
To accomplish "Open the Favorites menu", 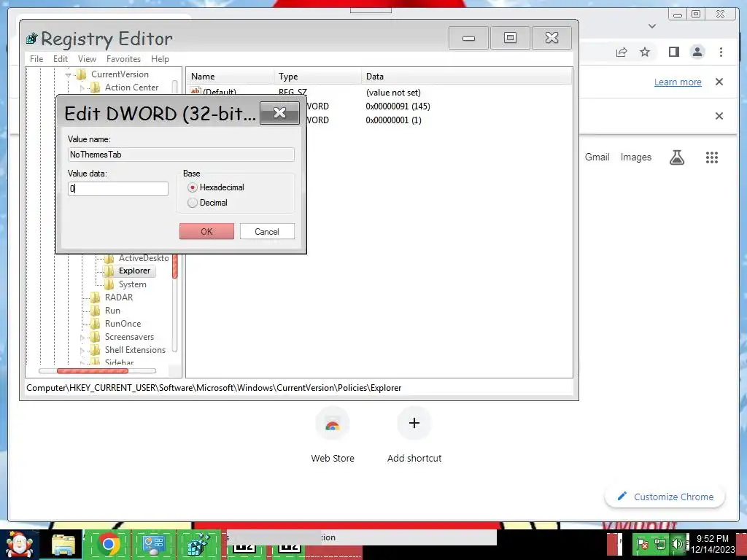I will pos(123,59).
